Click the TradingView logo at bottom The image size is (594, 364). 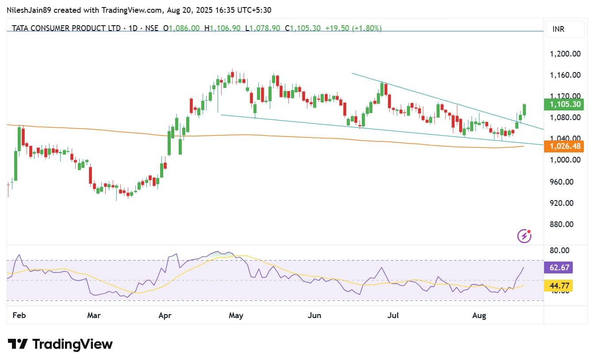pos(60,344)
